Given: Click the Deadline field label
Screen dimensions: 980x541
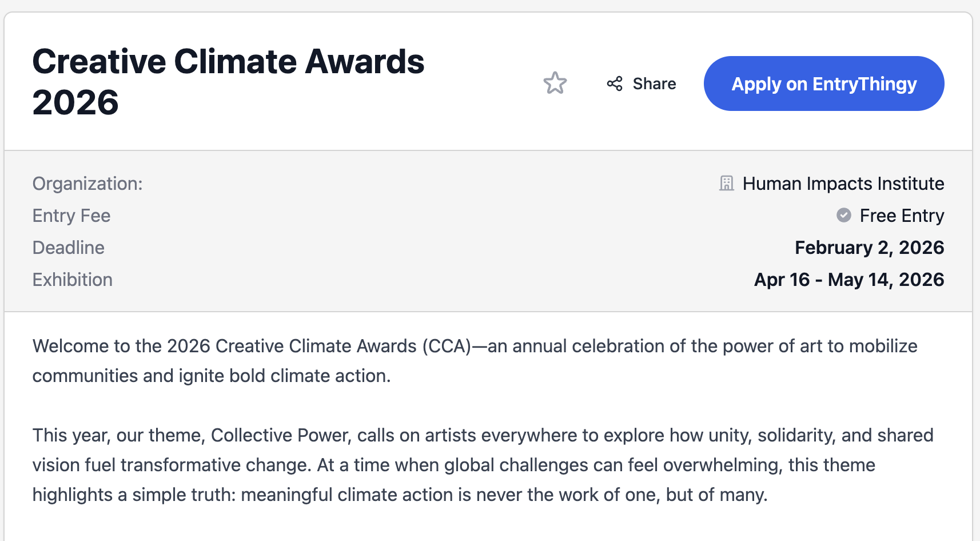Looking at the screenshot, I should [69, 248].
